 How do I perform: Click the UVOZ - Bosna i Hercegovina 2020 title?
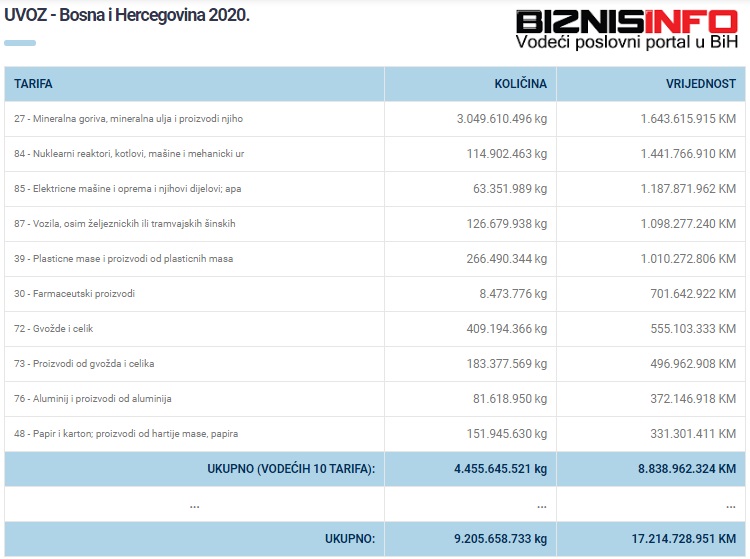click(127, 17)
